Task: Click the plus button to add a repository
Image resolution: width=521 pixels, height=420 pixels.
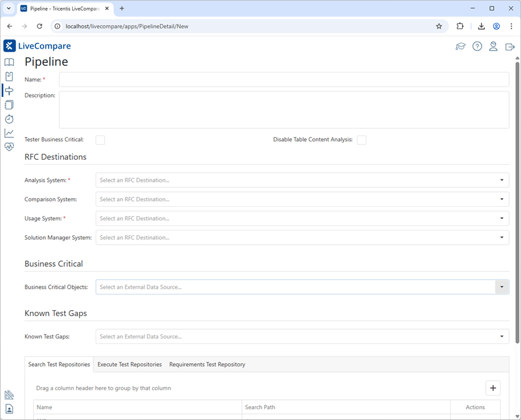Action: tap(493, 388)
